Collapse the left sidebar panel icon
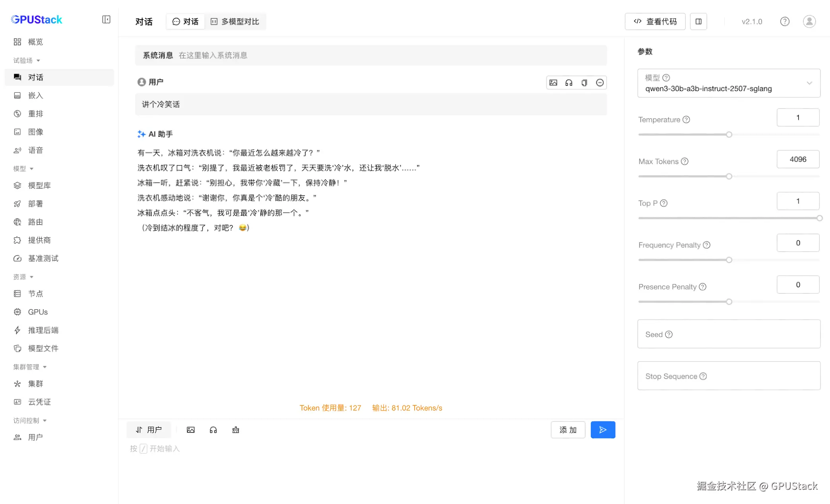The width and height of the screenshot is (830, 504). [106, 19]
